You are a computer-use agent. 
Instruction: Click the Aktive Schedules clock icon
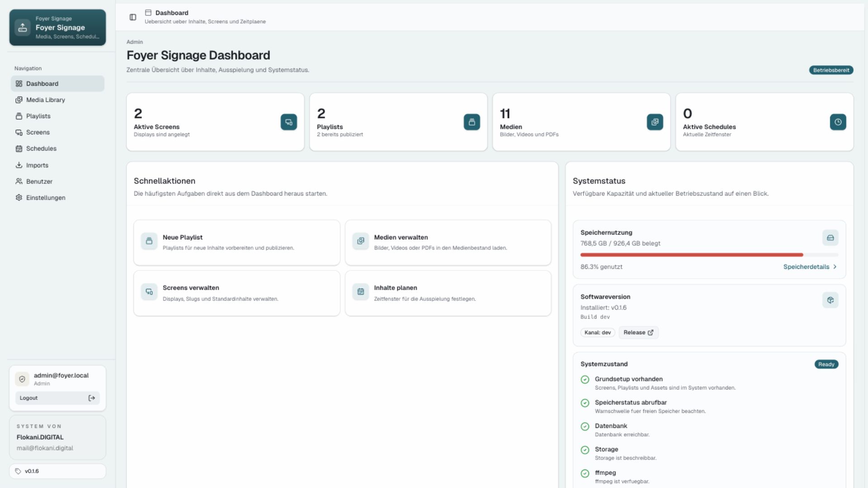pos(838,122)
